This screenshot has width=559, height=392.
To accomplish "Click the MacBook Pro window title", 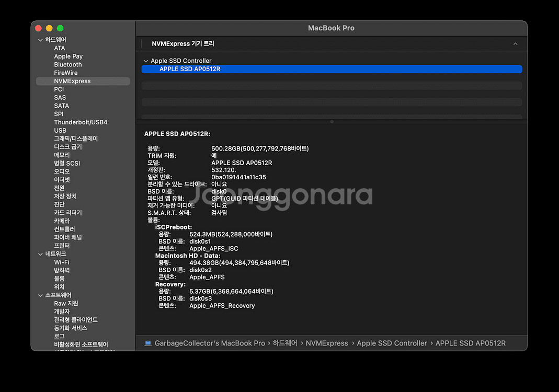I will [x=331, y=28].
